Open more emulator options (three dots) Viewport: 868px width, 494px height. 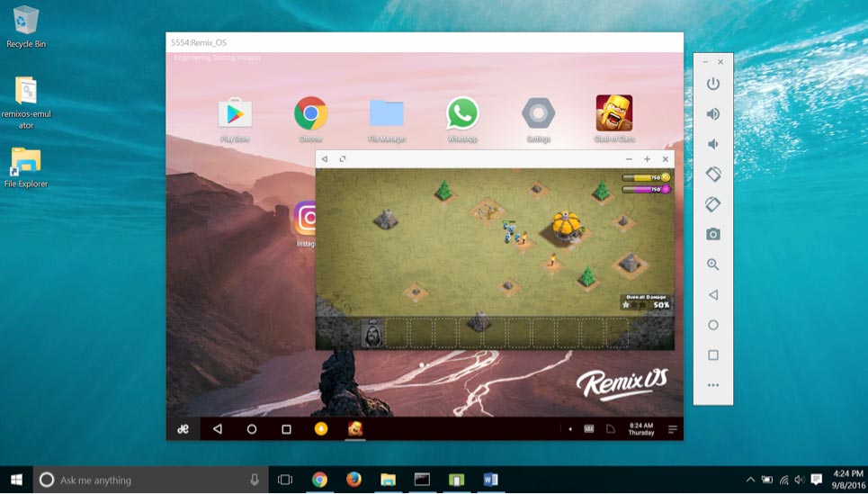[x=713, y=385]
